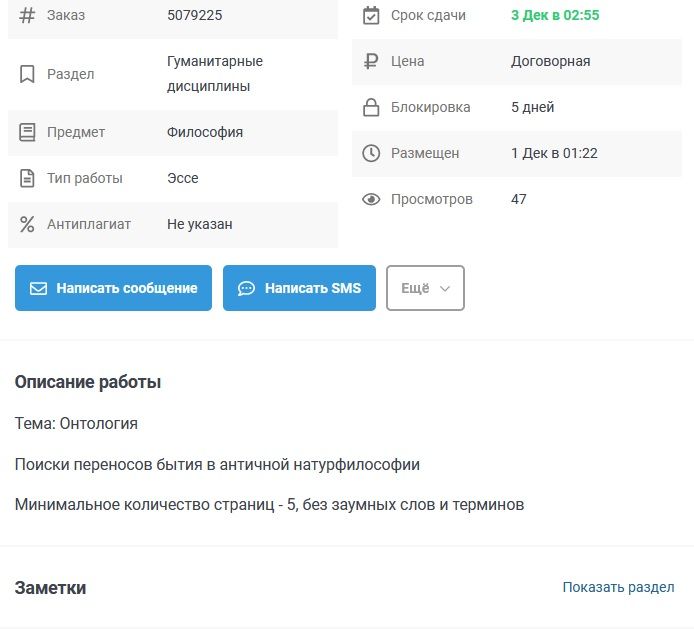Click the ruble icon beside Цена
This screenshot has width=694, height=629.
click(371, 61)
